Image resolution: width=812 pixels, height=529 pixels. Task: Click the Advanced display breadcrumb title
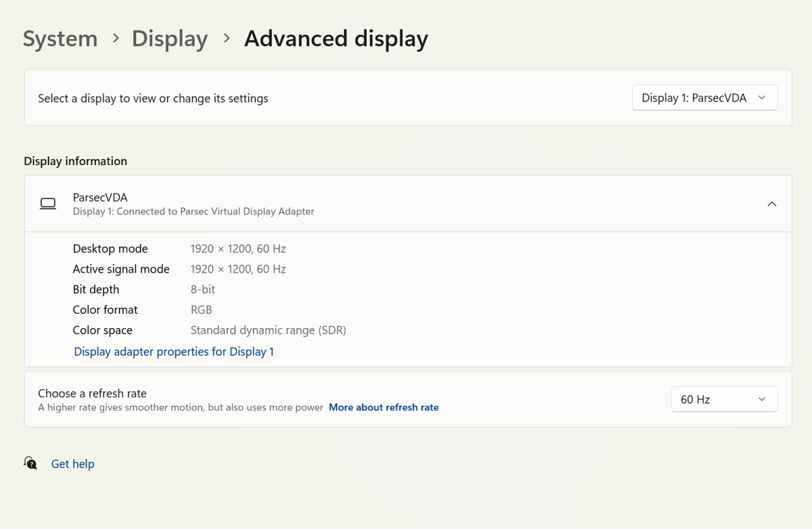pyautogui.click(x=336, y=39)
